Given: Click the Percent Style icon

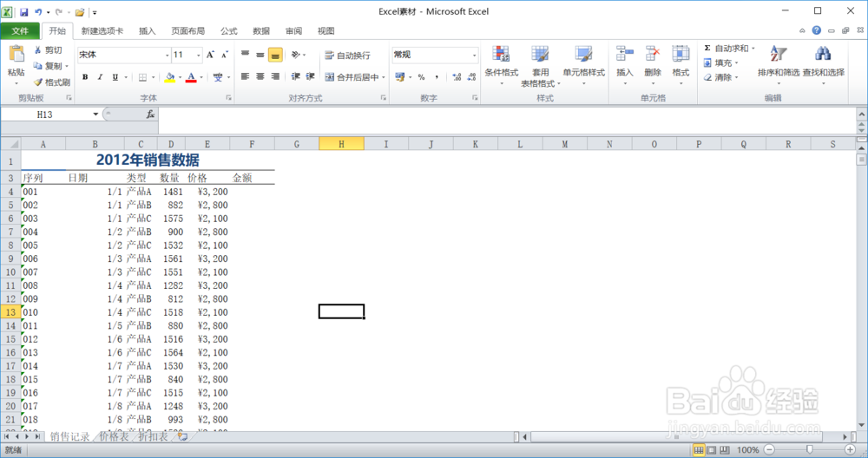Looking at the screenshot, I should tap(421, 77).
